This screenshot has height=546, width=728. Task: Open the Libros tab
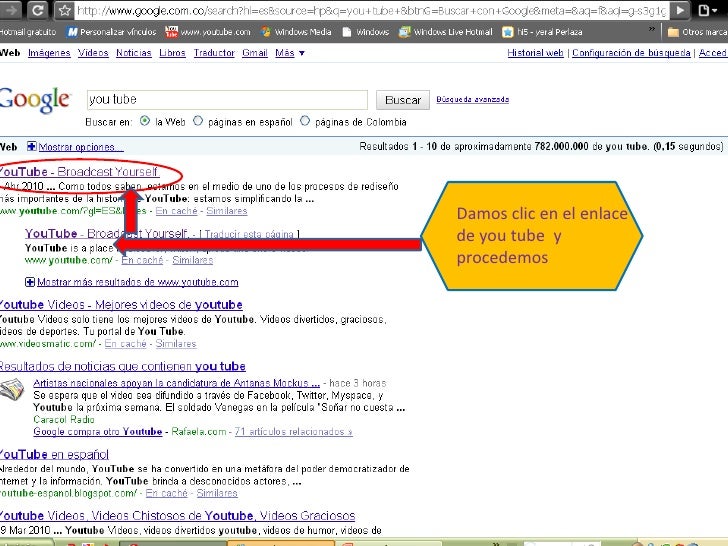pos(172,53)
